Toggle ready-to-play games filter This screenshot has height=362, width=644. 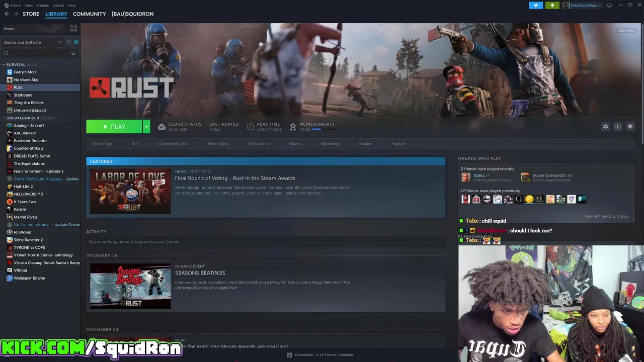tap(76, 42)
